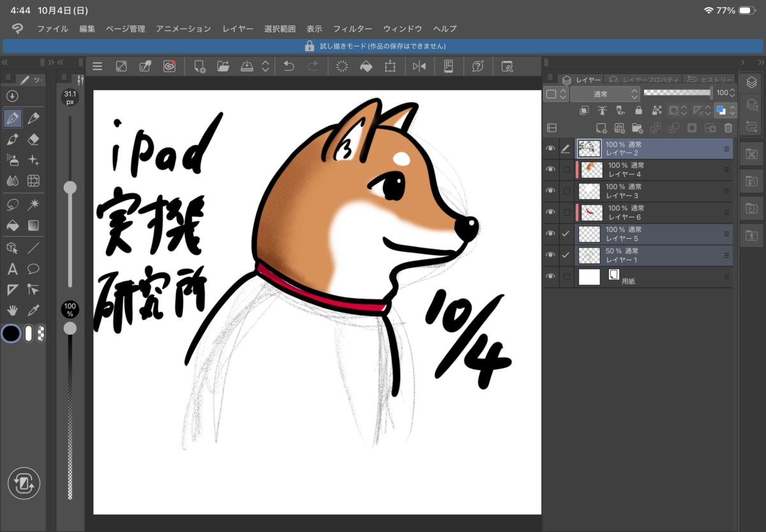Select the Balloon tool

[34, 269]
